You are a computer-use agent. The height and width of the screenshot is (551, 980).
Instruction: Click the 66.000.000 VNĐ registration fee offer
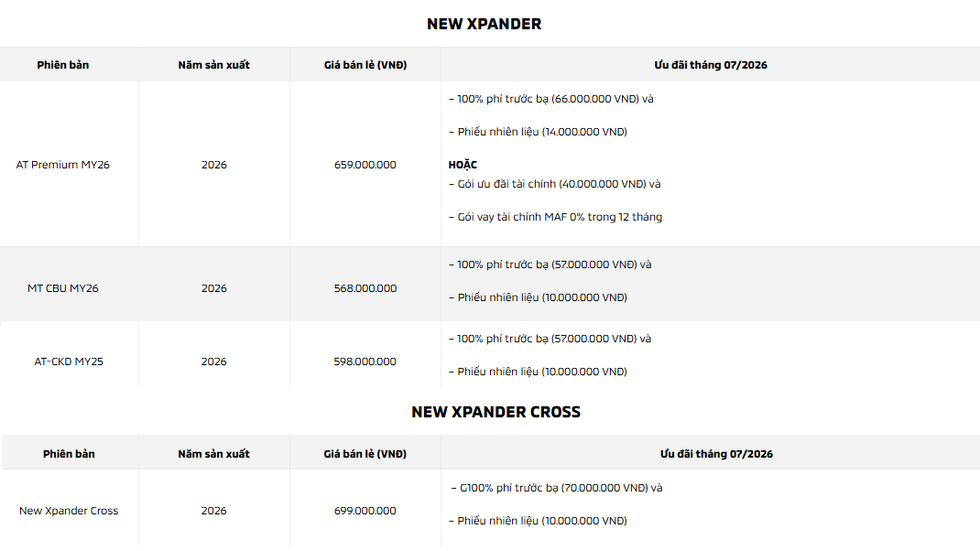pyautogui.click(x=550, y=100)
